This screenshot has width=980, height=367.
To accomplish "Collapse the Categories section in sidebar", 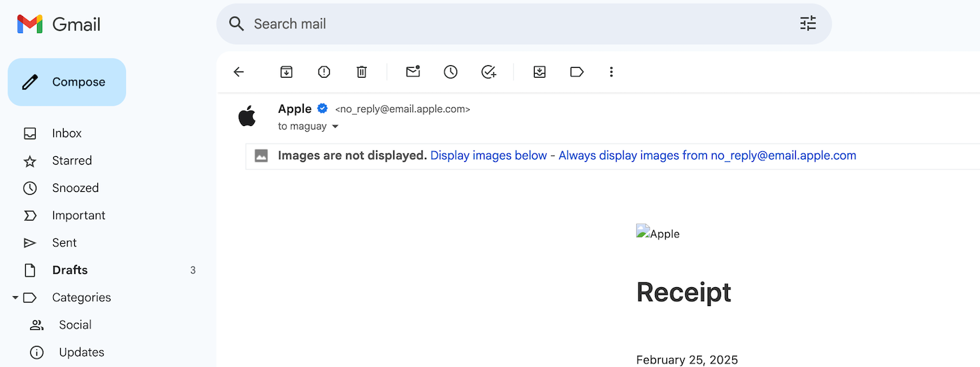I will pos(15,298).
